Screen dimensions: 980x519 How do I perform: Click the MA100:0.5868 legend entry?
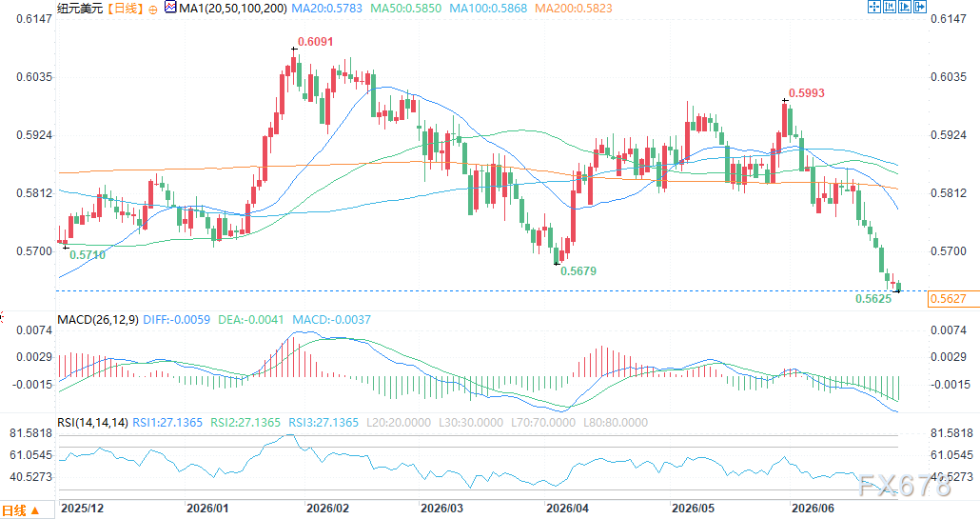488,9
